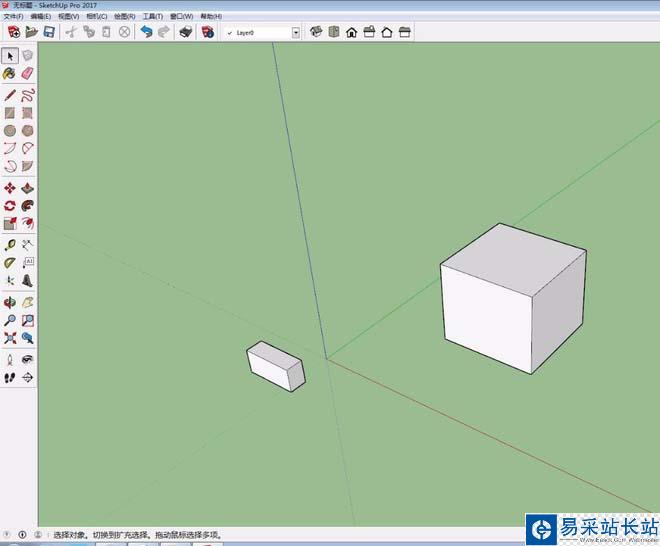This screenshot has height=546, width=660.
Task: Select the Freehand curve tool
Action: click(27, 95)
